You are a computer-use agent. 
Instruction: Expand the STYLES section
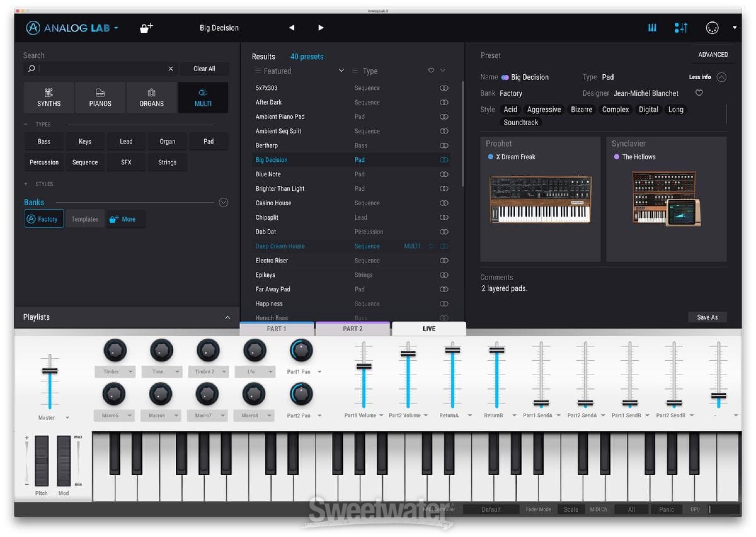coord(26,184)
